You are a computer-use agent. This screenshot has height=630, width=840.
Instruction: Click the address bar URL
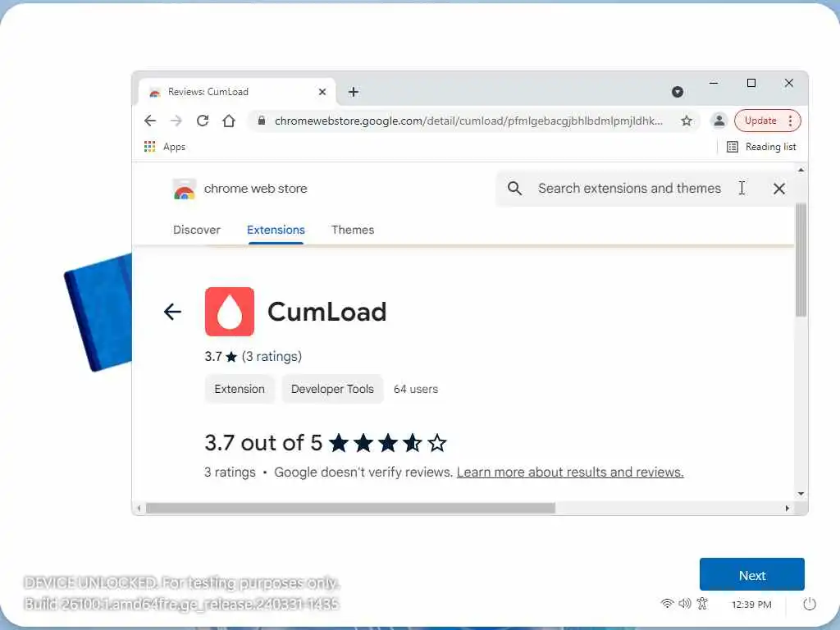(x=468, y=121)
